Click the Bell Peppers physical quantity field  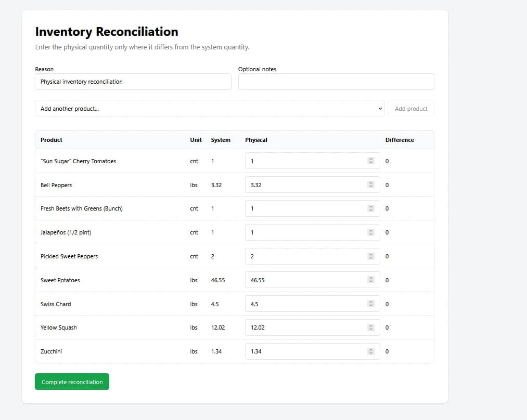coord(312,185)
